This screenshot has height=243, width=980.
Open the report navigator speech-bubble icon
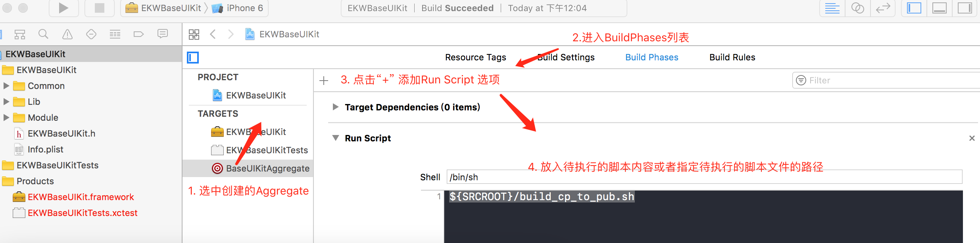[163, 35]
